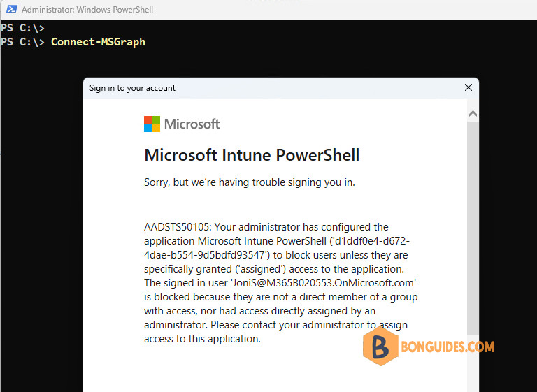Viewport: 537px width, 392px height.
Task: Click the sign-in dialog's vertical scrollbar thumb
Action: (473, 228)
